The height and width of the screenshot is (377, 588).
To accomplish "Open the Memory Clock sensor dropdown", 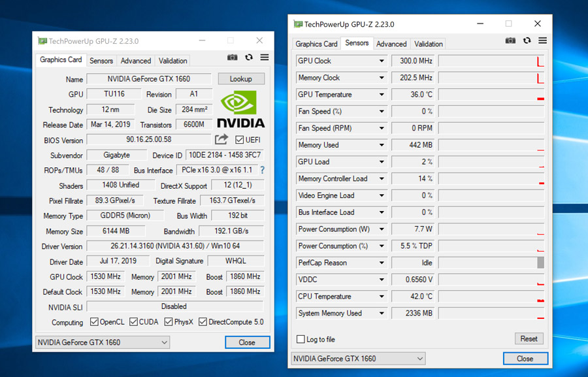I will pos(382,78).
